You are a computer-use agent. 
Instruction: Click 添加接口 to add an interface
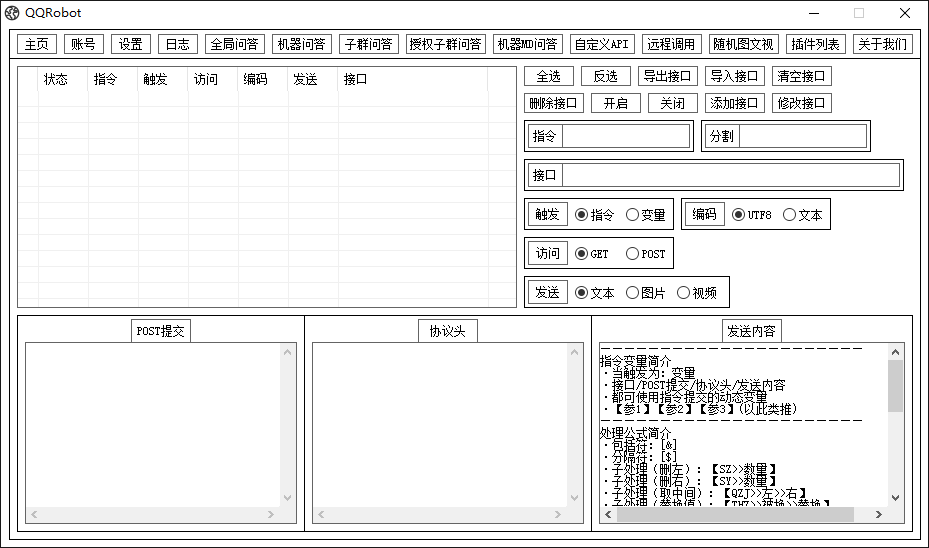(735, 103)
